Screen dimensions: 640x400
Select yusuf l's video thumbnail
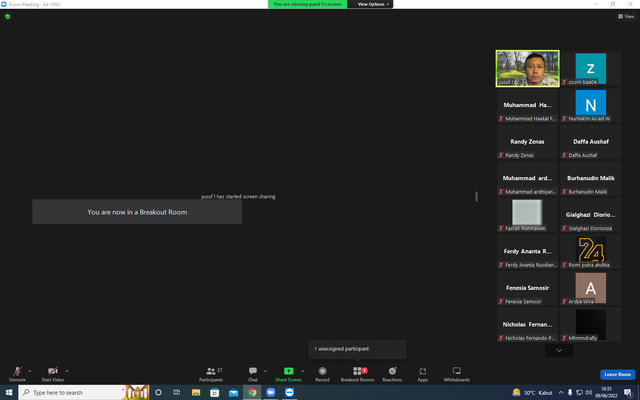(527, 69)
